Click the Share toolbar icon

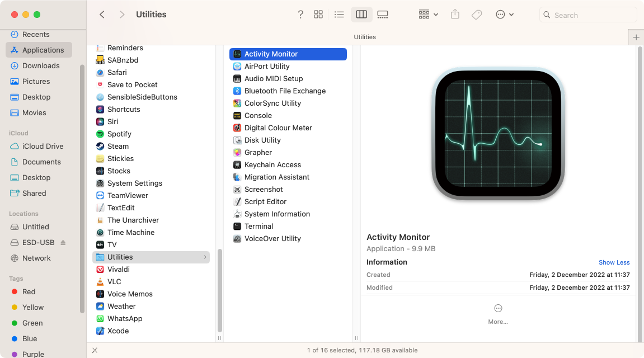(x=455, y=15)
